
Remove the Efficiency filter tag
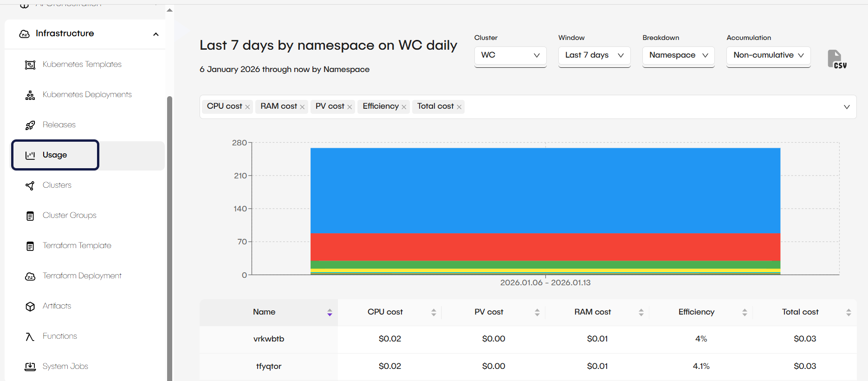(x=404, y=107)
